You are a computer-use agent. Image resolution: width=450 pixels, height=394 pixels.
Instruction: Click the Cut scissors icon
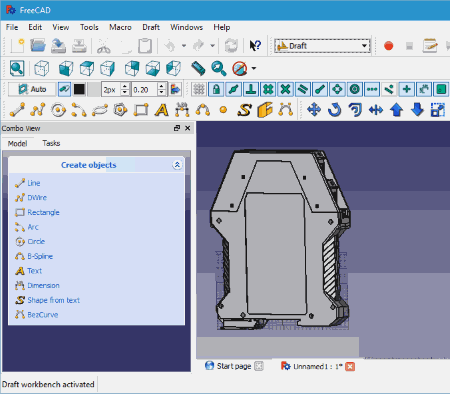104,46
